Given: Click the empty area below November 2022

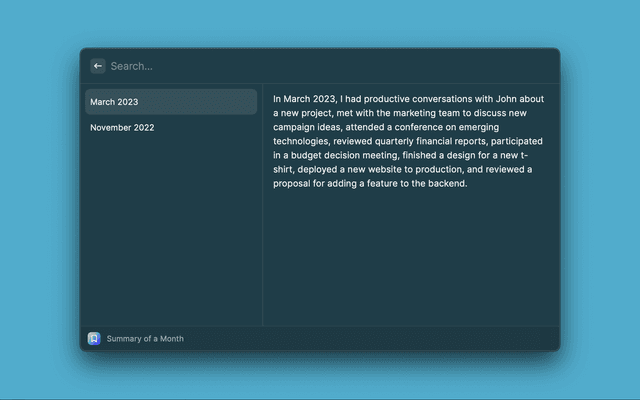Looking at the screenshot, I should click(171, 230).
